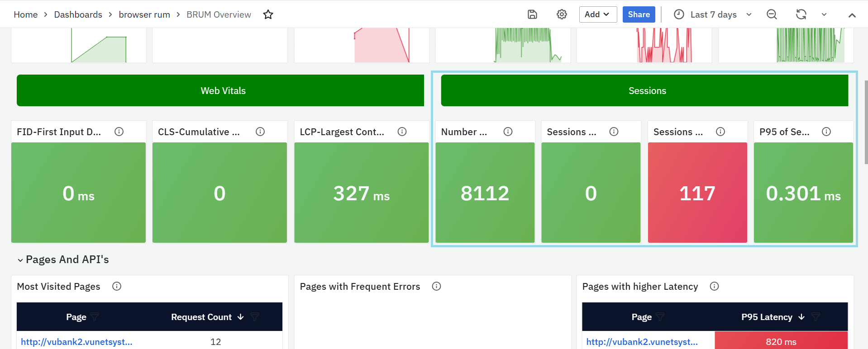This screenshot has height=349, width=868.
Task: Go to Dashboards breadcrumb
Action: 78,14
